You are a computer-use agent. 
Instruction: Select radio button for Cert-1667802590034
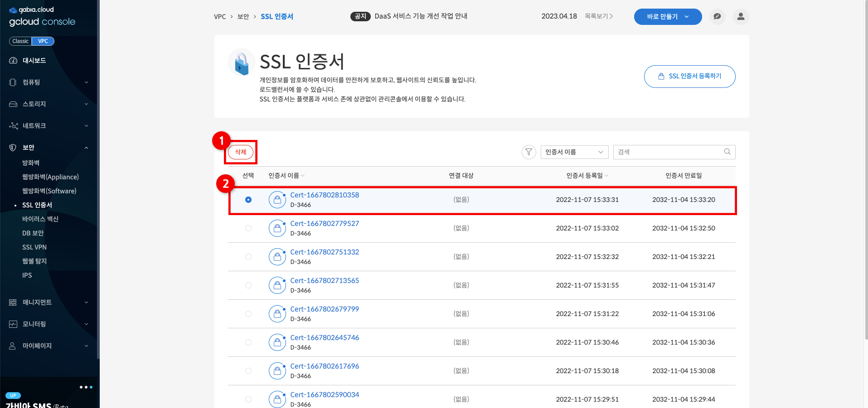point(248,399)
